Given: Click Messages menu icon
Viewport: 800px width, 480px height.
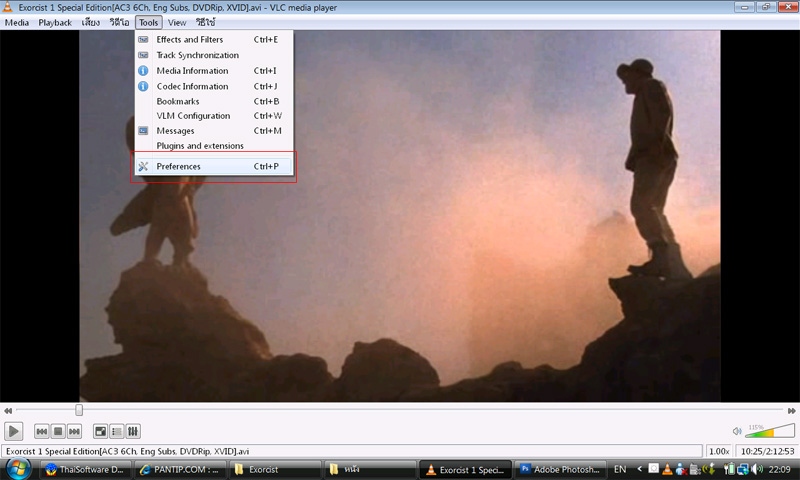Looking at the screenshot, I should coord(143,131).
